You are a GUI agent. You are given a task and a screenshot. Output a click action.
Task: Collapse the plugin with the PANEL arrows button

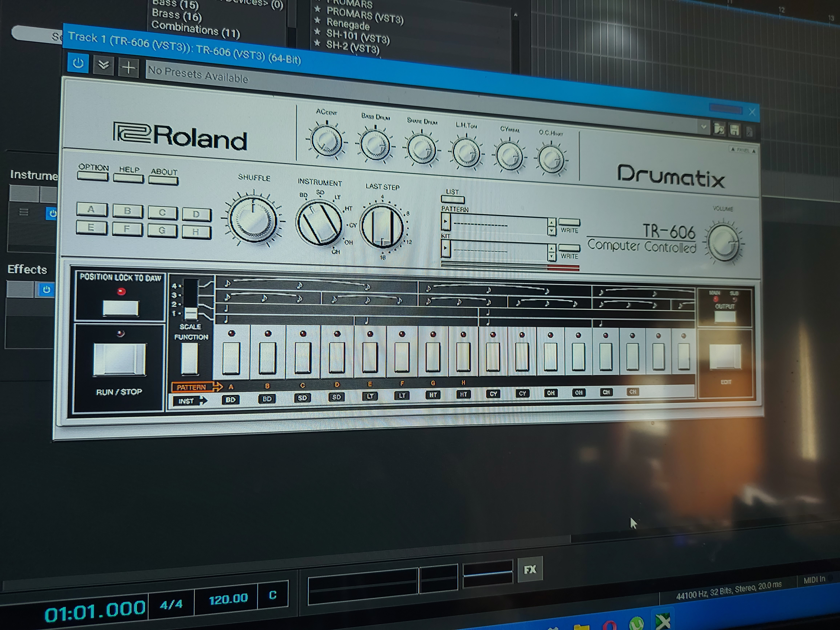(743, 150)
